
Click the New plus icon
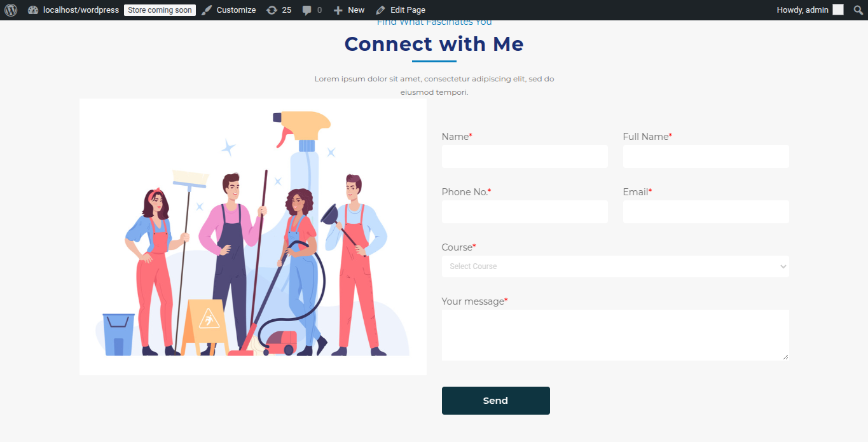click(x=338, y=10)
